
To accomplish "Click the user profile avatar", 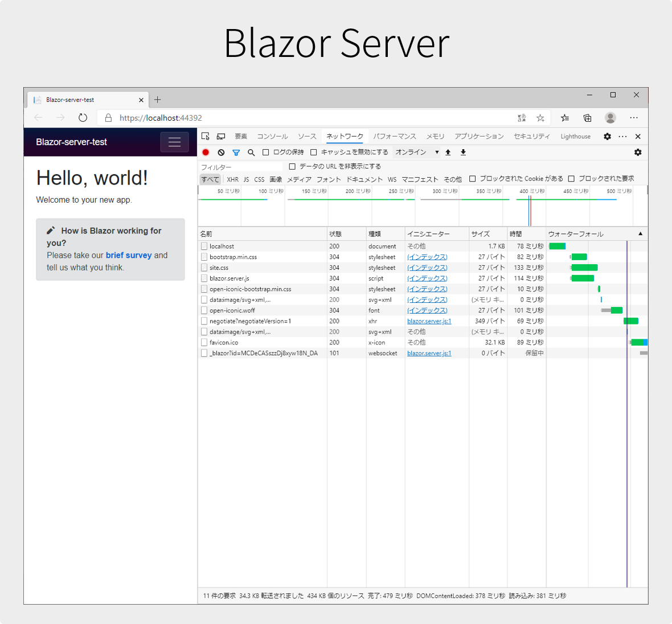I will (610, 118).
